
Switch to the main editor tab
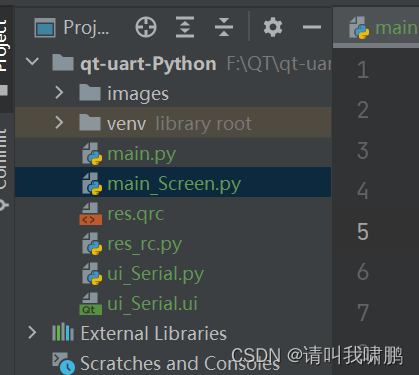(383, 27)
